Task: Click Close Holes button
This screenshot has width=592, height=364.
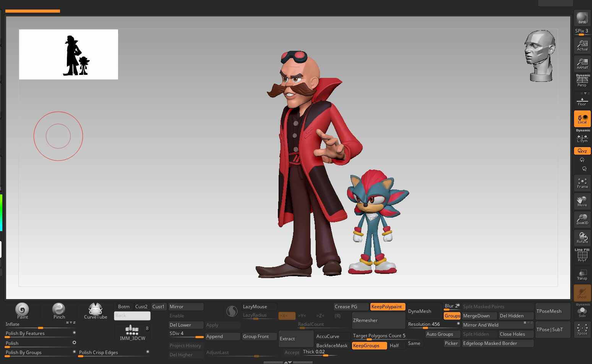Action: [516, 334]
